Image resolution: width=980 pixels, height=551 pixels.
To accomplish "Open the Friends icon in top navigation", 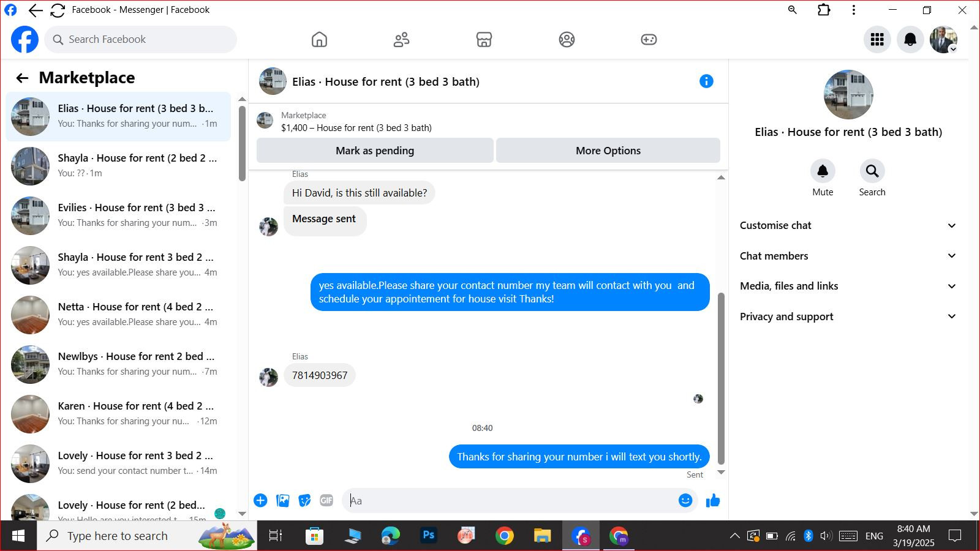I will pyautogui.click(x=401, y=40).
